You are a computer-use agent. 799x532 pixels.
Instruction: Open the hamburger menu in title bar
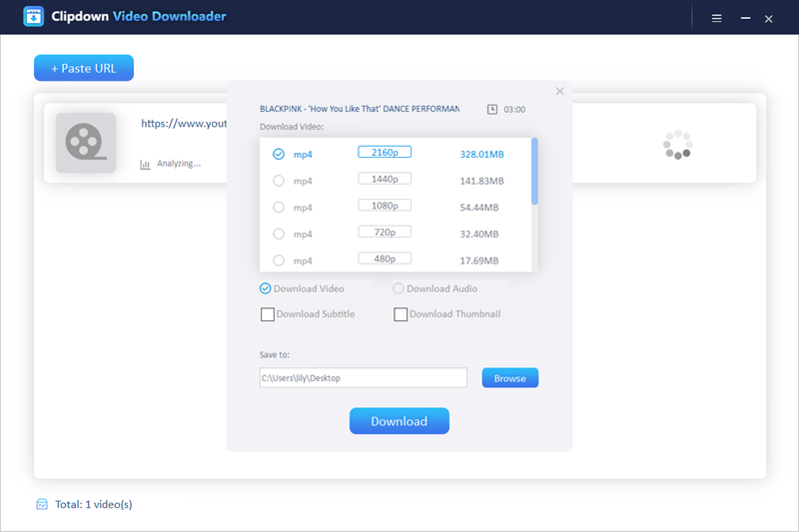click(x=716, y=18)
